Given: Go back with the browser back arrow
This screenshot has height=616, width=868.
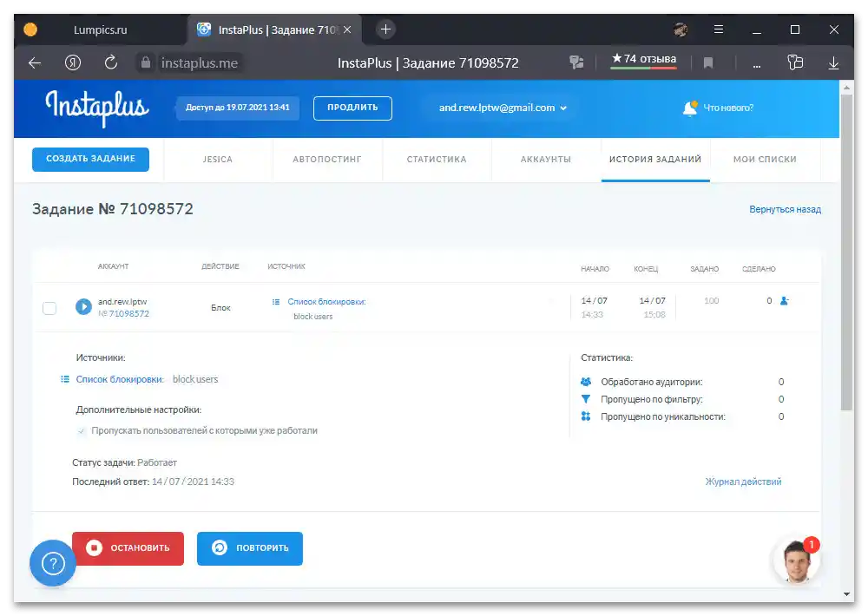Looking at the screenshot, I should 35,63.
